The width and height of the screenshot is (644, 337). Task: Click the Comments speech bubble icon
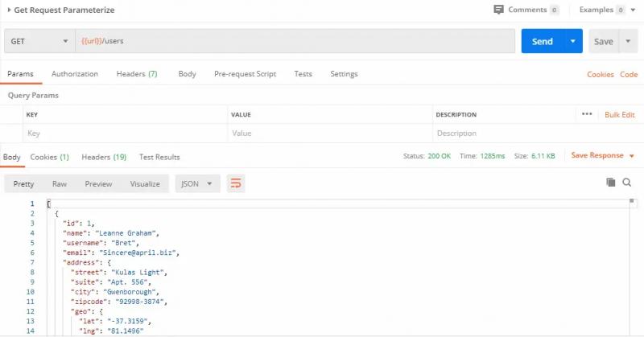tap(498, 10)
